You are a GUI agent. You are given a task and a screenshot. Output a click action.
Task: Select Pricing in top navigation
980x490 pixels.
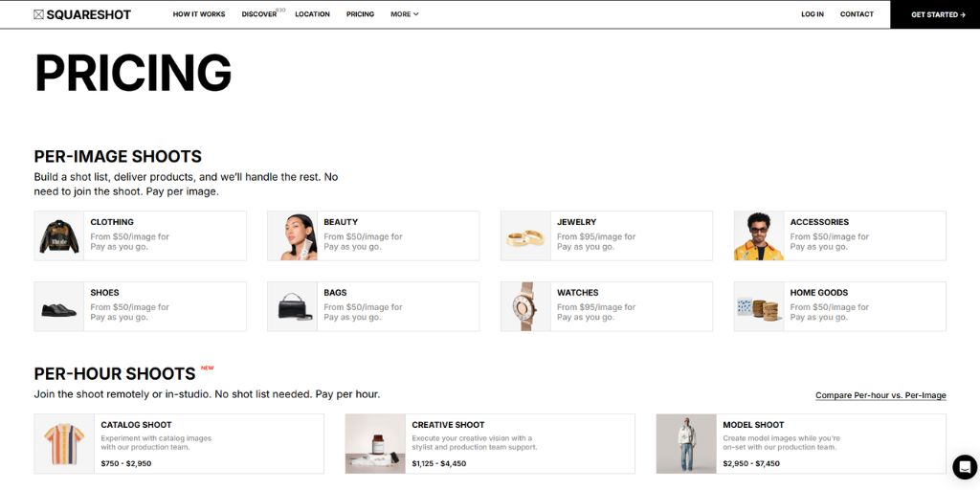point(360,14)
